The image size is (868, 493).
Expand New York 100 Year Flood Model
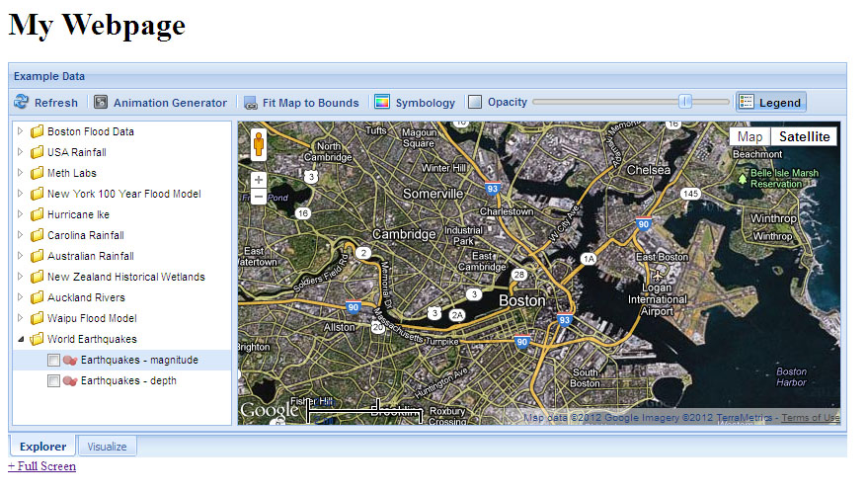point(21,194)
